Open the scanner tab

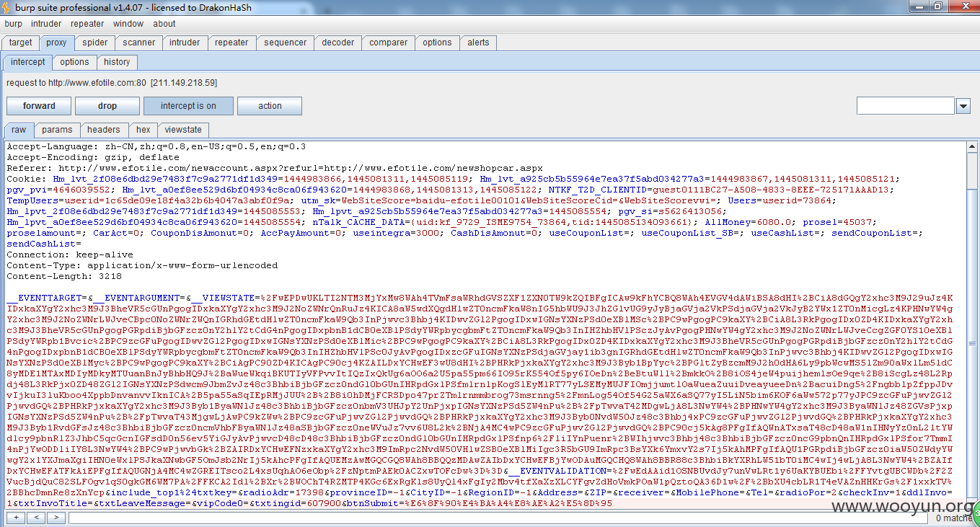[x=138, y=43]
